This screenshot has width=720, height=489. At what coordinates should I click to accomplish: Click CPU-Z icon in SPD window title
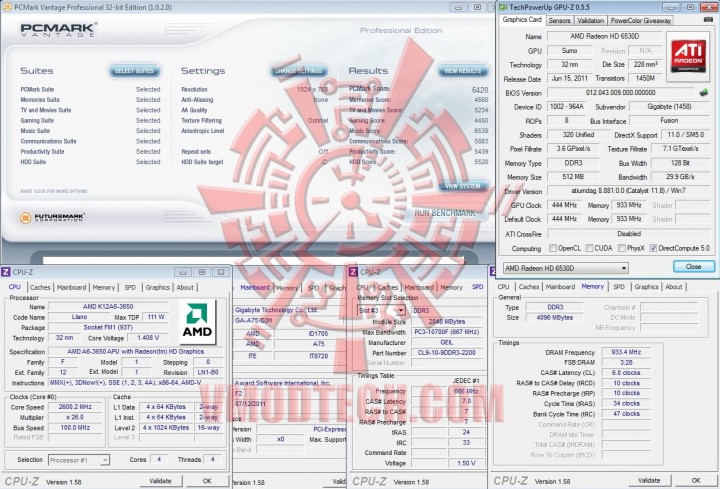coord(353,272)
